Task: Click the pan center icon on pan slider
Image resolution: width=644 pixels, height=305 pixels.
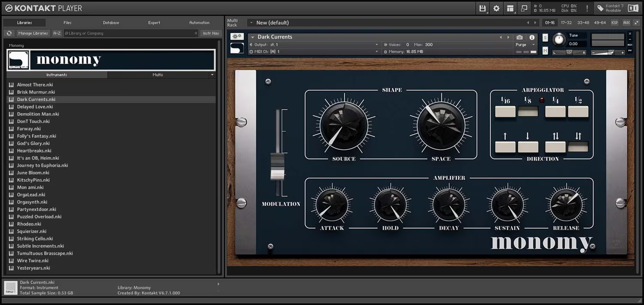Action: pos(569,53)
